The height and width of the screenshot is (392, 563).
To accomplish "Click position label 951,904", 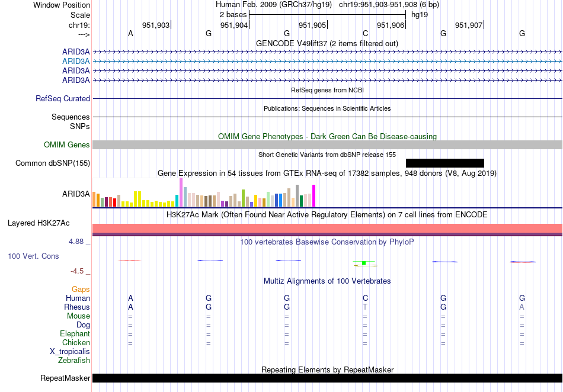I will pyautogui.click(x=234, y=25).
